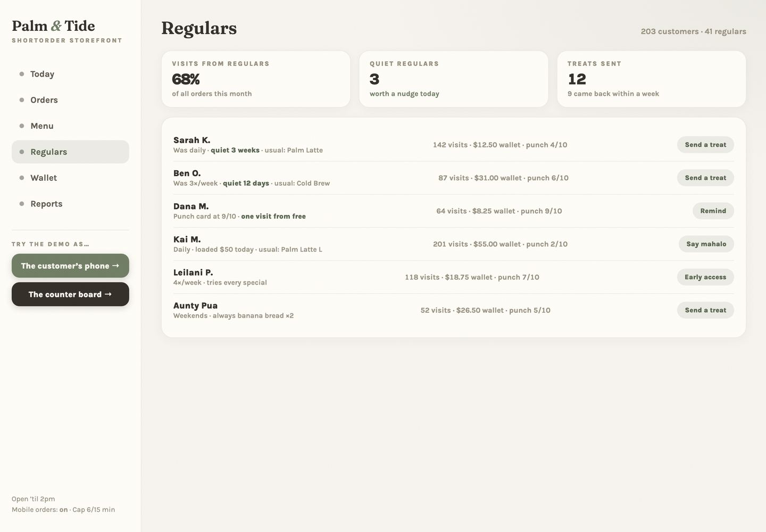This screenshot has height=532, width=766.
Task: Open the Menu section
Action: pyautogui.click(x=70, y=126)
